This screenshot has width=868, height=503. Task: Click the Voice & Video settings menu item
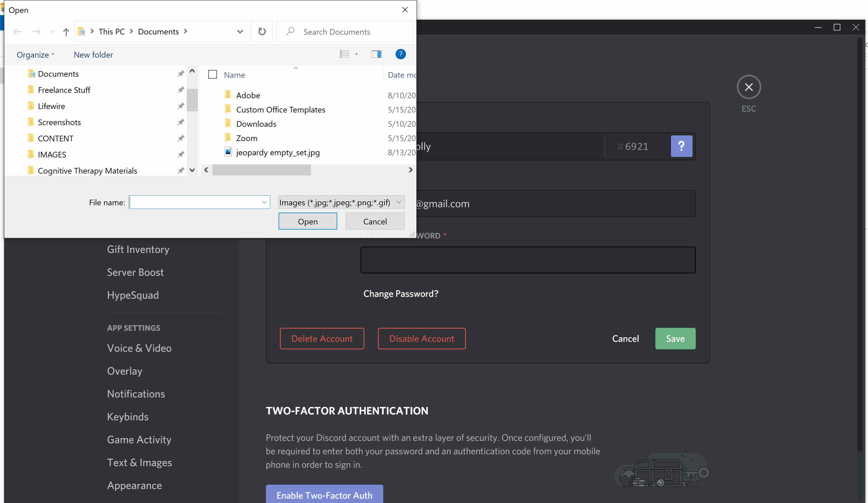click(x=139, y=348)
